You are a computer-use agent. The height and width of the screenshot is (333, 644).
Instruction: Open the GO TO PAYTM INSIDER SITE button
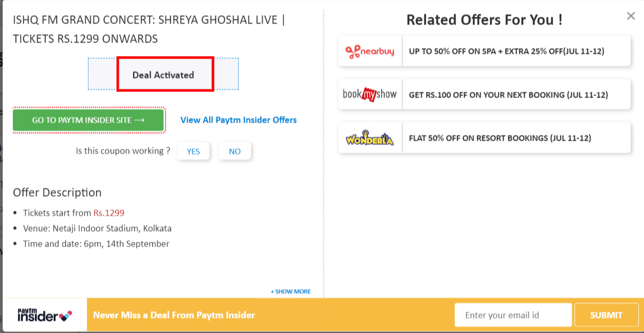[x=88, y=120]
